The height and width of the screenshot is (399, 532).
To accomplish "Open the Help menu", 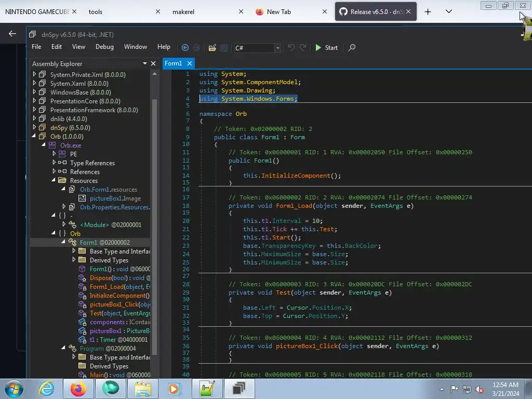I will pyautogui.click(x=164, y=47).
